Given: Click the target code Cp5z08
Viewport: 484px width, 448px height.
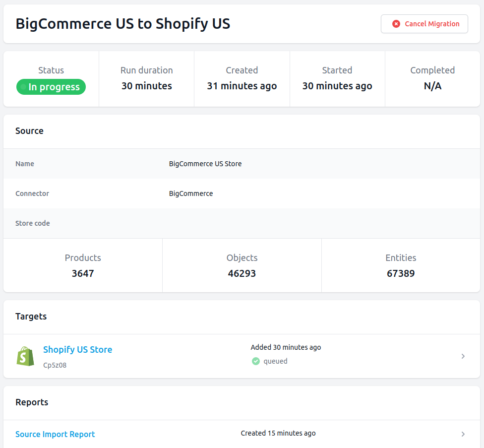Looking at the screenshot, I should click(x=55, y=365).
